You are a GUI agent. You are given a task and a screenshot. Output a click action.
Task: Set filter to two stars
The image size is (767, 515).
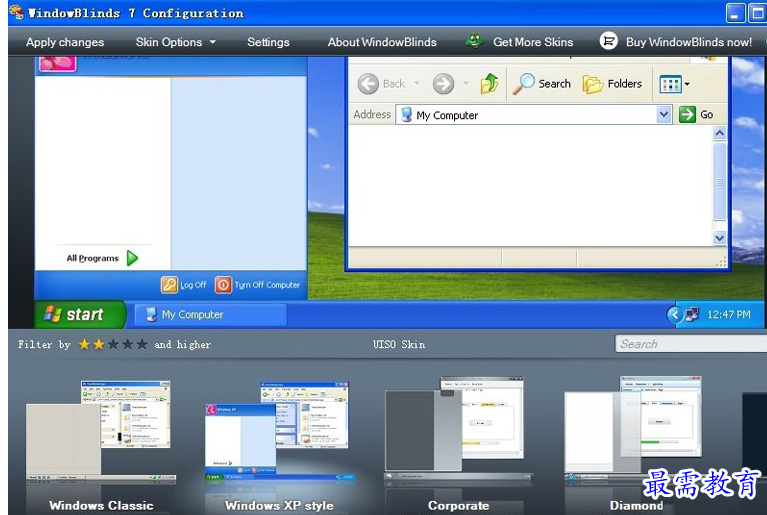pos(99,345)
